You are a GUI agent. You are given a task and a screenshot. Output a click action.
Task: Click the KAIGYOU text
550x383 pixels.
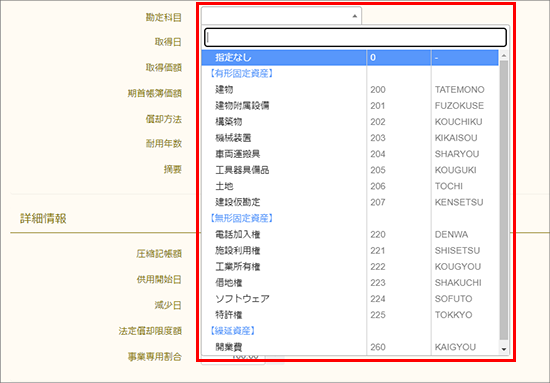click(x=455, y=347)
